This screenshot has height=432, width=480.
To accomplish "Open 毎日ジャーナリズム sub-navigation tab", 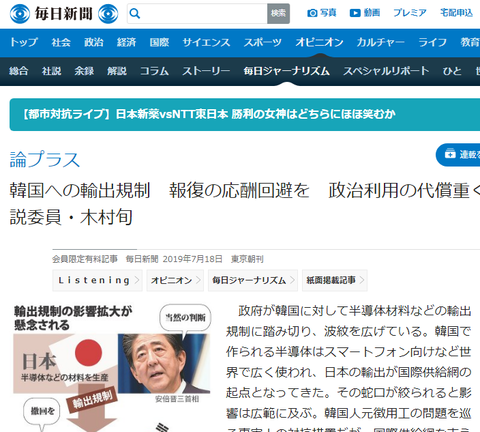I will [x=287, y=71].
